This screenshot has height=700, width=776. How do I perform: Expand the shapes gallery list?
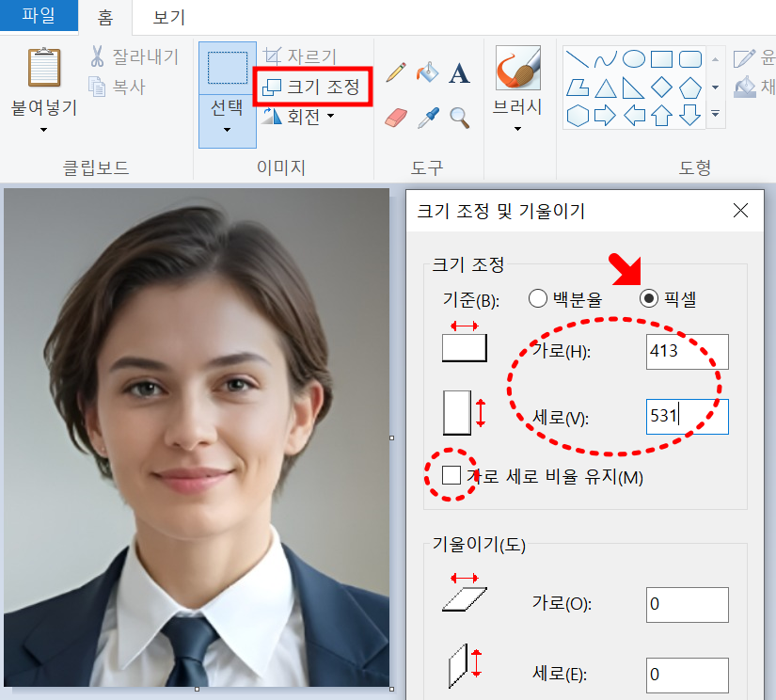pos(715,115)
